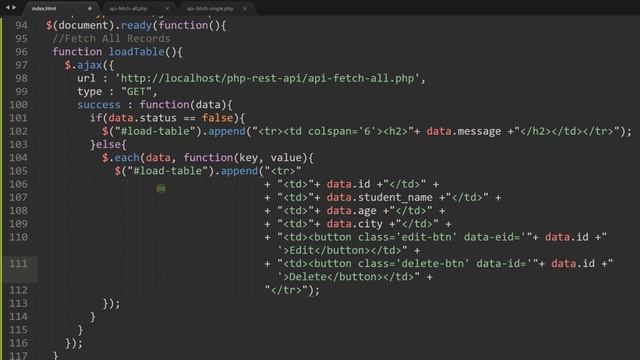Screen dimensions: 640x360
Task: Click false keyword on line 101
Action: [x=217, y=118]
